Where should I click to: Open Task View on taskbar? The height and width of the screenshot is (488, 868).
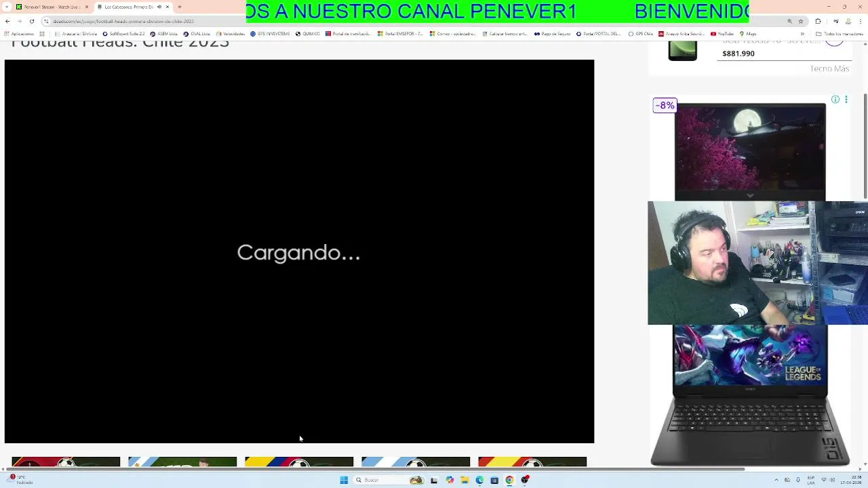pyautogui.click(x=434, y=480)
